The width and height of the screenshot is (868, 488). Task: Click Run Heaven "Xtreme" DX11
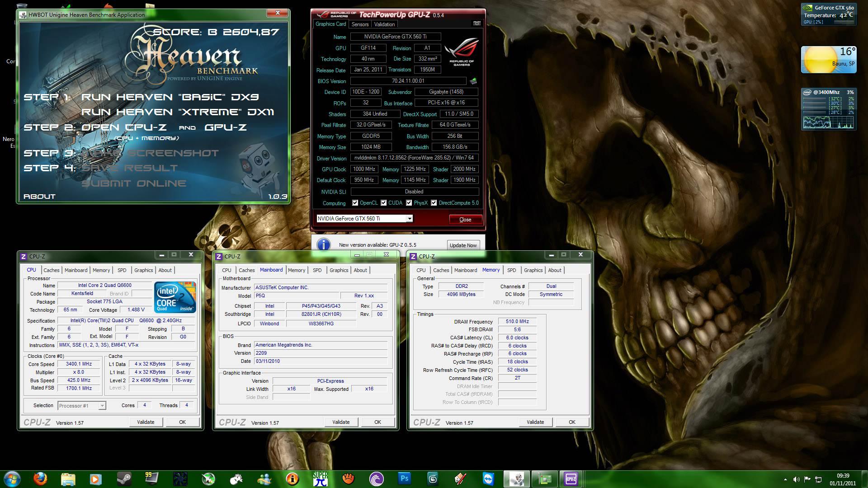click(178, 112)
